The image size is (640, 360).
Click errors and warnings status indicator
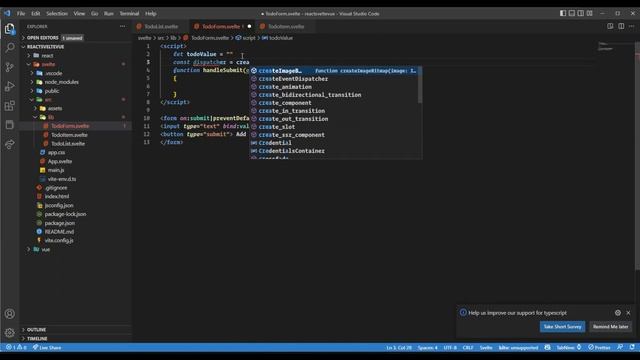(x=16, y=347)
